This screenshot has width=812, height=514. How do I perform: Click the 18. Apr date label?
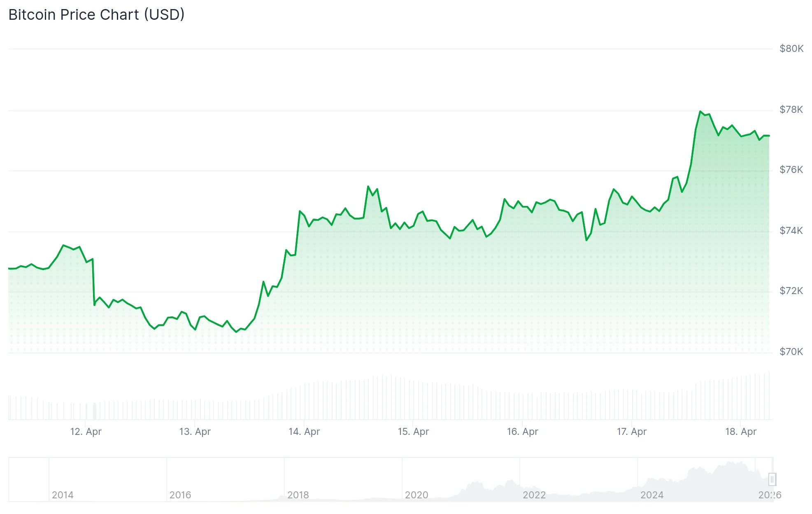pos(740,432)
